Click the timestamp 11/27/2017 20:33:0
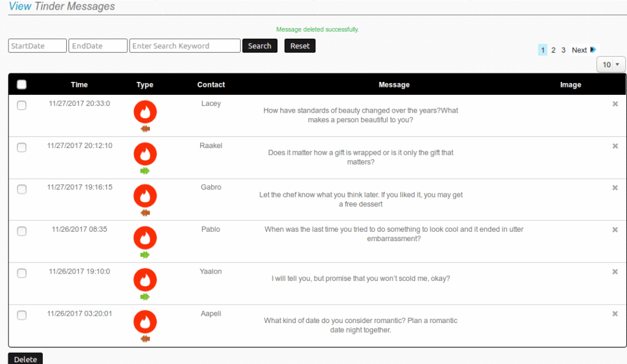627x364 pixels. (x=79, y=103)
